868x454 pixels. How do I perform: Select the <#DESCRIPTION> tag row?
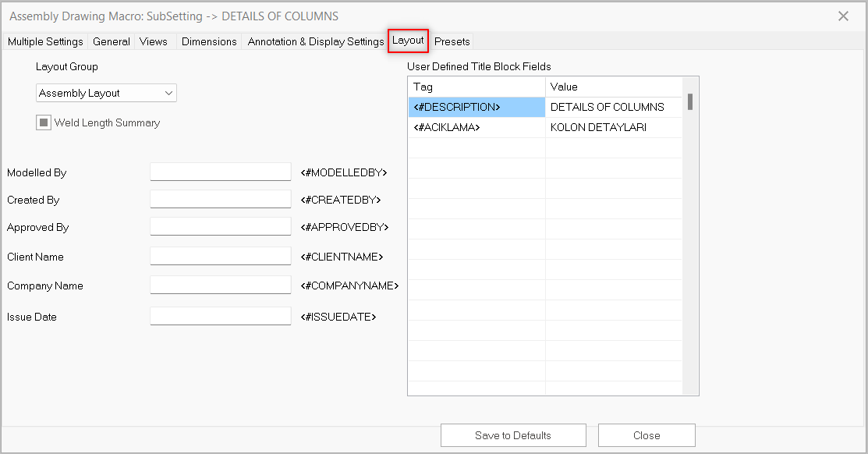pyautogui.click(x=477, y=107)
